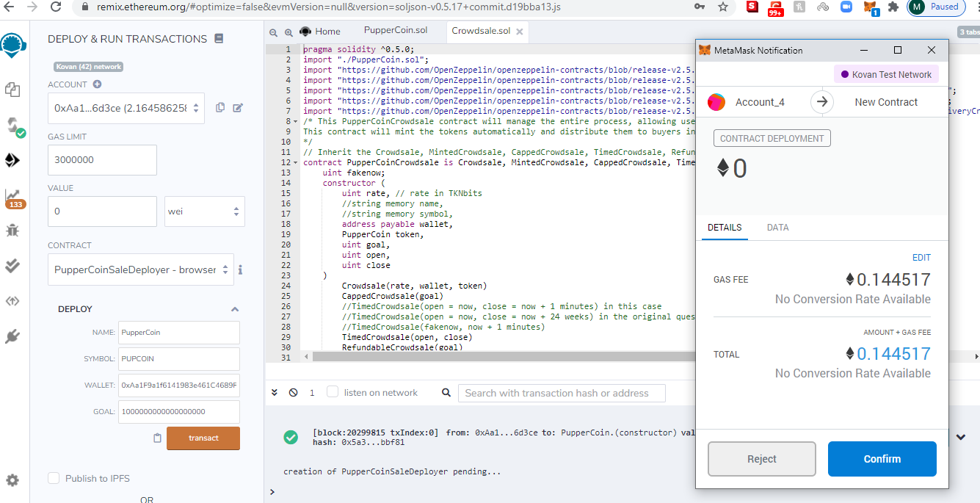Open the DATA tab in MetaMask
Screen dimensions: 980x503
coord(777,228)
